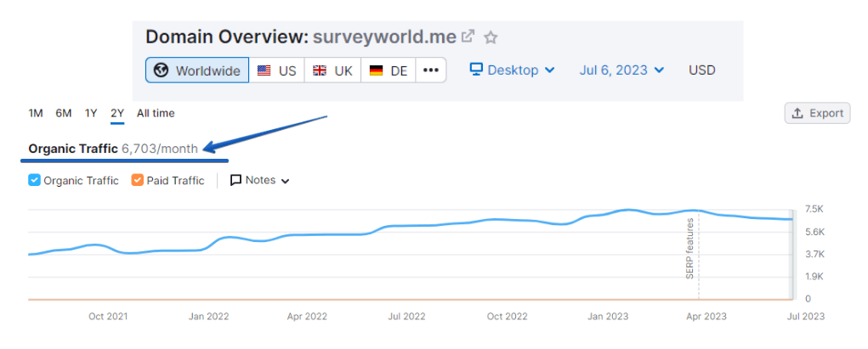This screenshot has height=349, width=868.
Task: Click the Jan 2023 axis label
Action: [608, 317]
